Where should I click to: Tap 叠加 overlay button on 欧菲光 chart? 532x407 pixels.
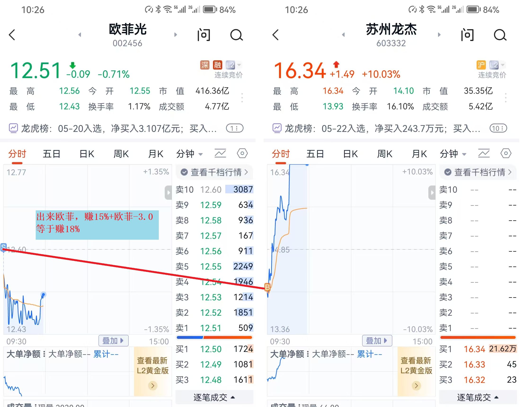point(113,341)
